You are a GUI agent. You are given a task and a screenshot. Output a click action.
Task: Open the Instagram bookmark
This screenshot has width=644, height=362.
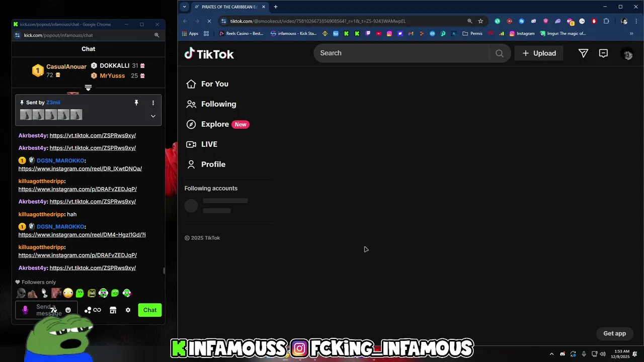tap(522, 34)
